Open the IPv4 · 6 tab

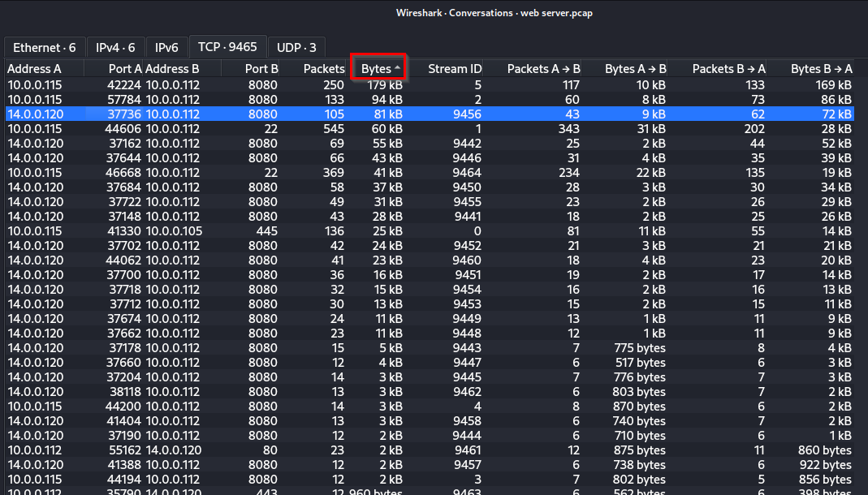point(115,47)
